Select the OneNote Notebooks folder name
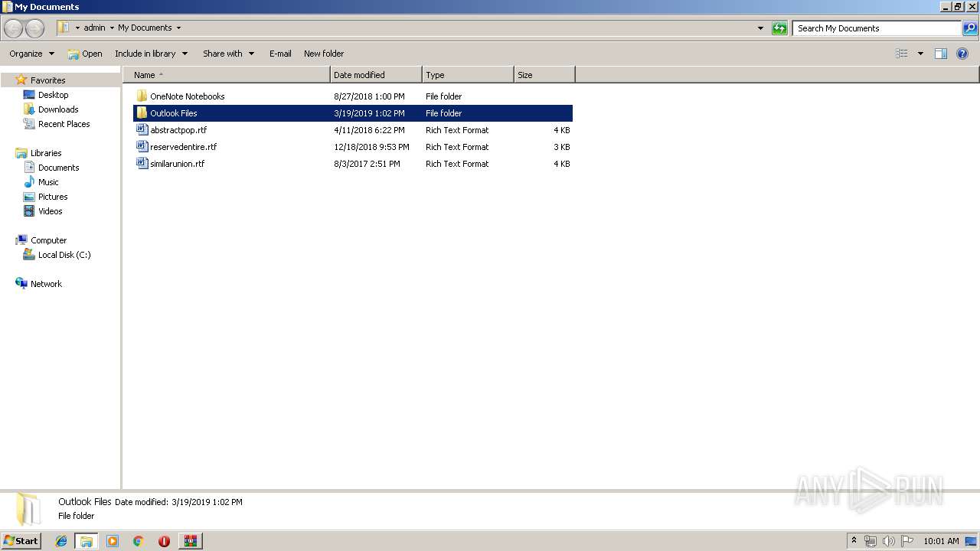The image size is (980, 551). pyautogui.click(x=188, y=96)
